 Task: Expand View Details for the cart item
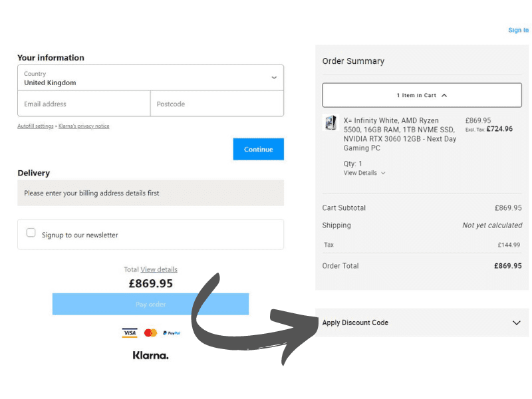click(x=364, y=173)
